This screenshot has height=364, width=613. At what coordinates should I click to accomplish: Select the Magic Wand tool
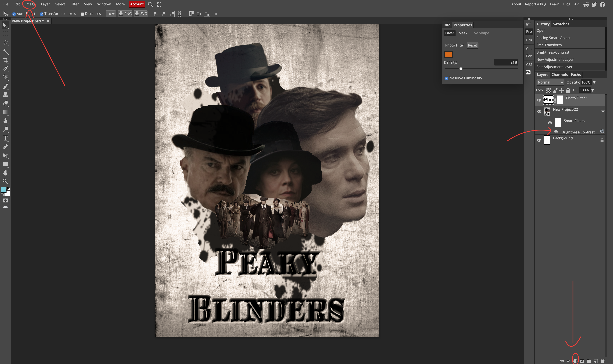point(5,51)
